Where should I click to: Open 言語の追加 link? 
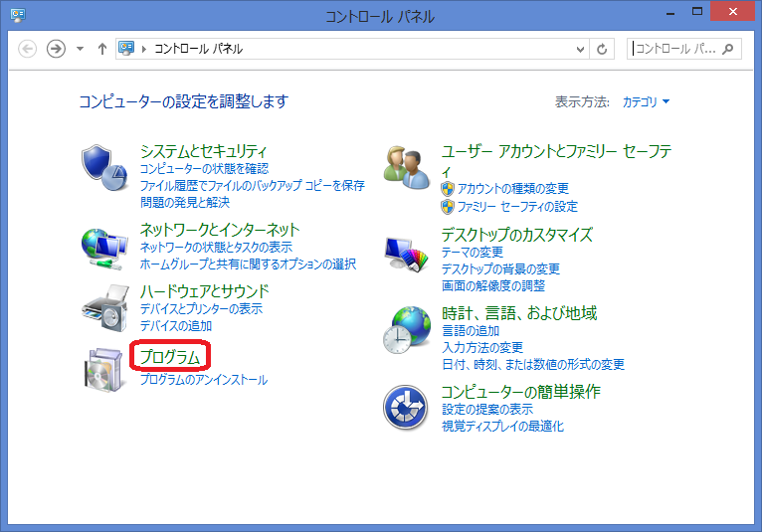[x=471, y=331]
